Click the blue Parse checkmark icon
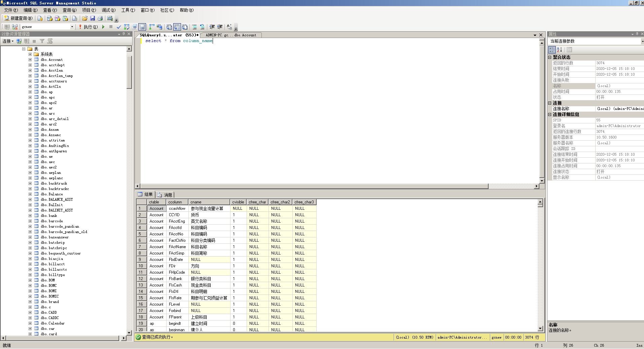 (119, 27)
